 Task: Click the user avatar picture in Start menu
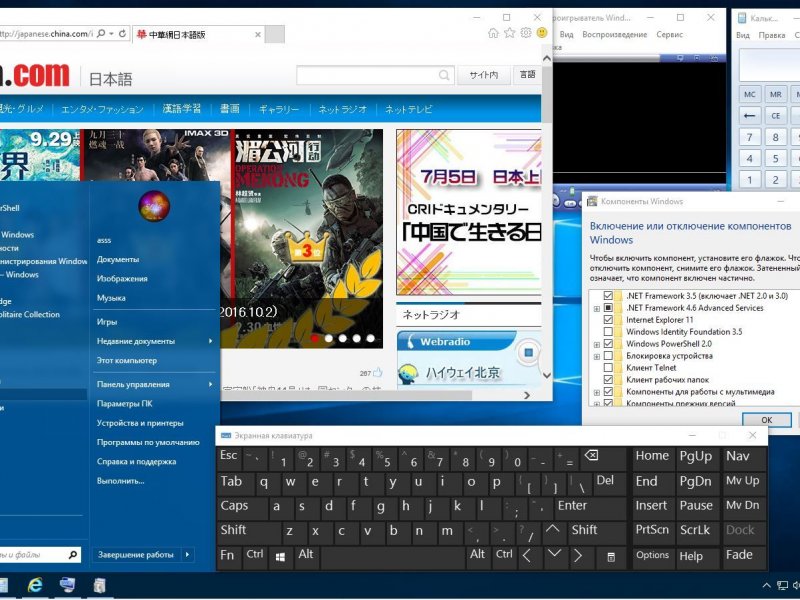coord(154,206)
